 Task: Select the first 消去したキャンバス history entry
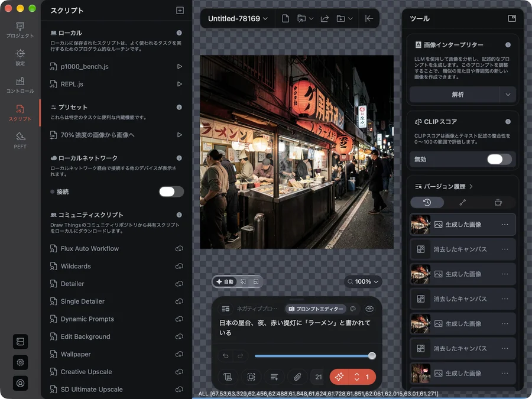(463, 249)
